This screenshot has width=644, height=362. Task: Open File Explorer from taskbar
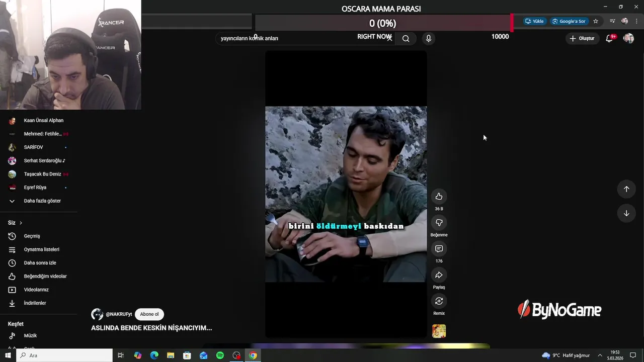[171, 355]
